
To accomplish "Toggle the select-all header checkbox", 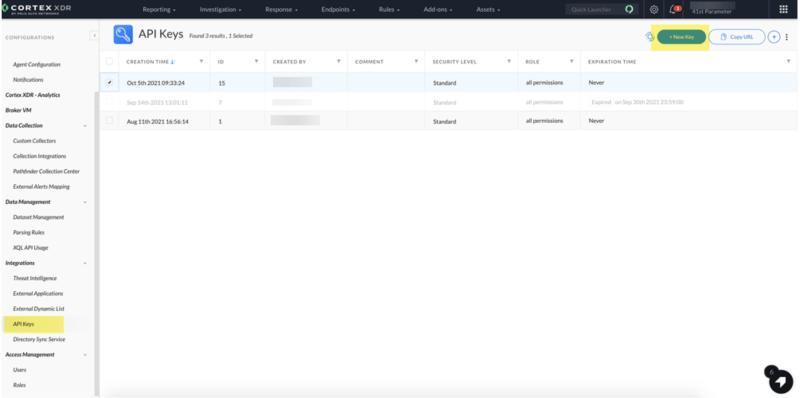I will click(109, 61).
